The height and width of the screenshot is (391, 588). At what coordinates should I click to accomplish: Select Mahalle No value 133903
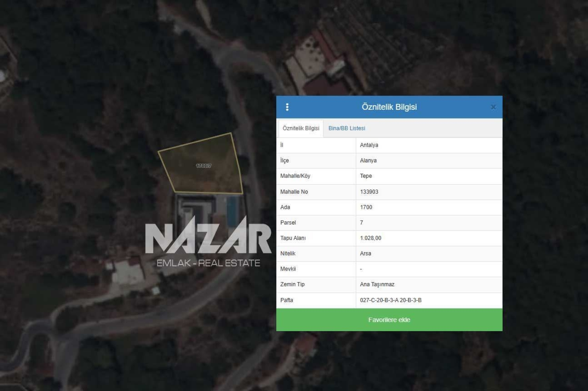(x=369, y=192)
